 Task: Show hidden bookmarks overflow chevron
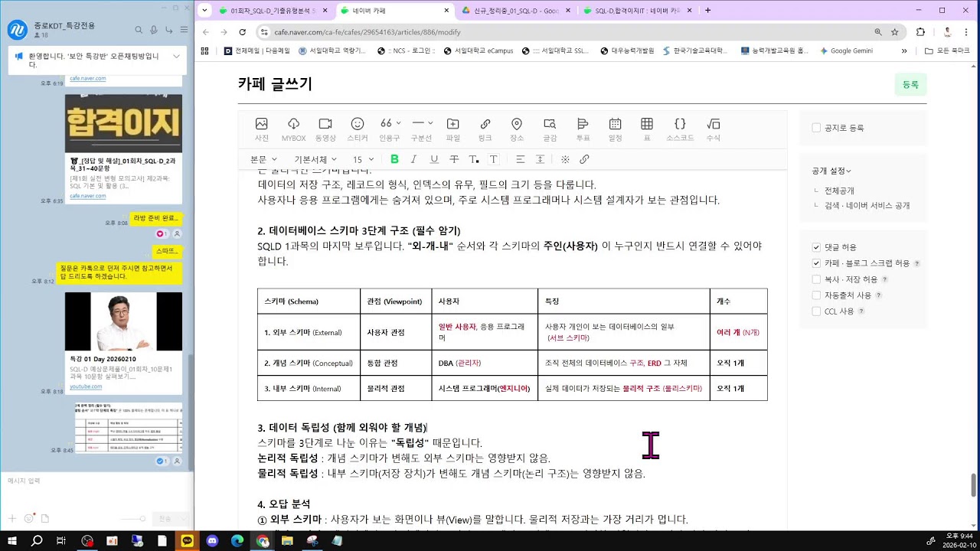[904, 51]
